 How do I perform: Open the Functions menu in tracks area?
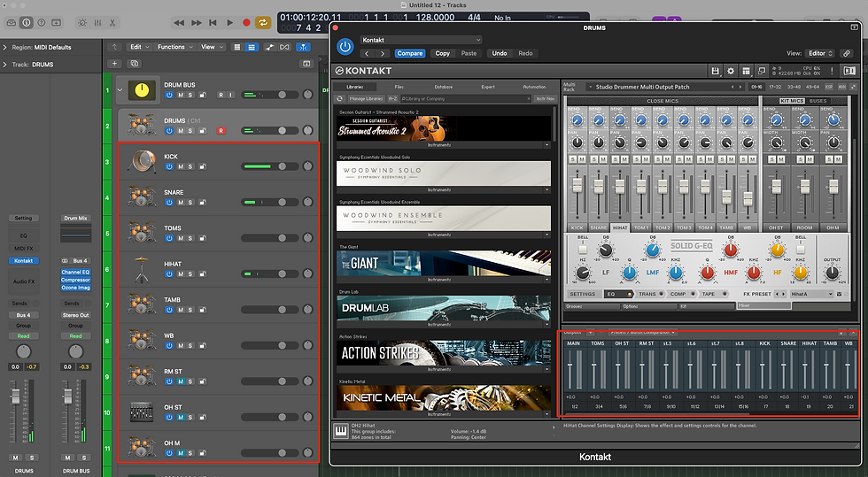click(175, 47)
